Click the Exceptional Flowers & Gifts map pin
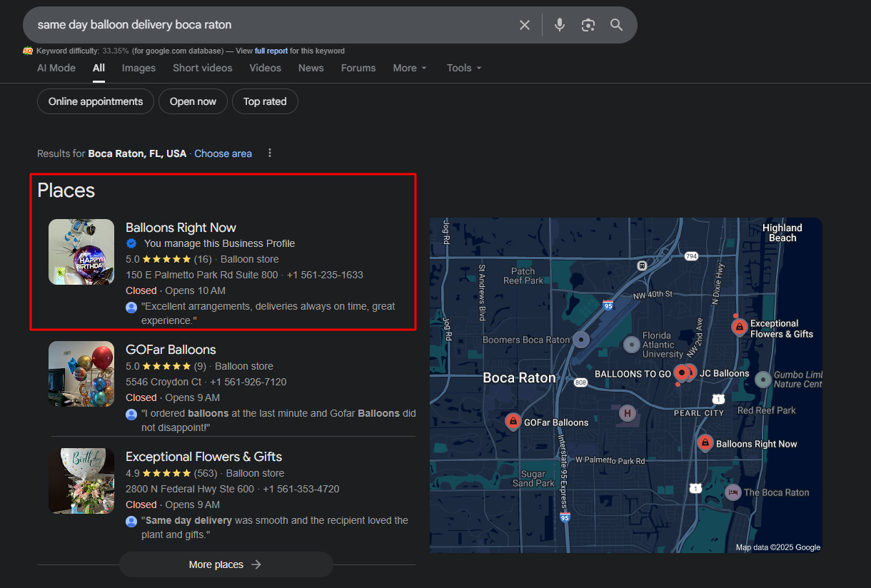871x588 pixels. (x=740, y=328)
